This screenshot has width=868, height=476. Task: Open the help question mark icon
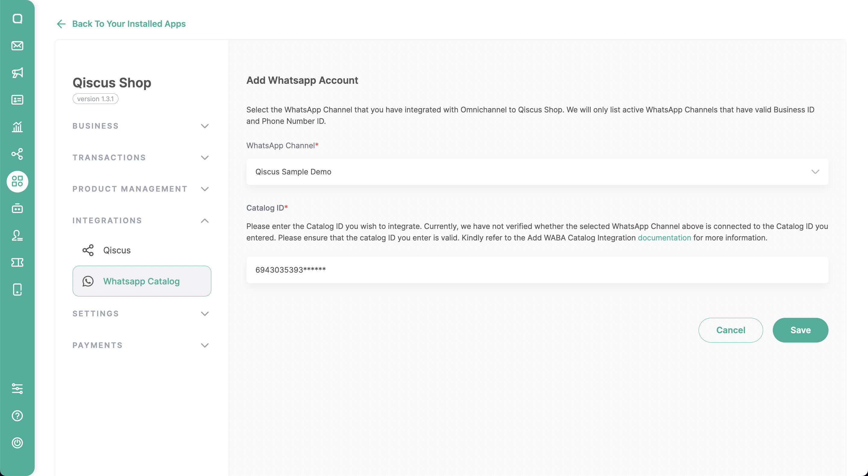click(17, 416)
